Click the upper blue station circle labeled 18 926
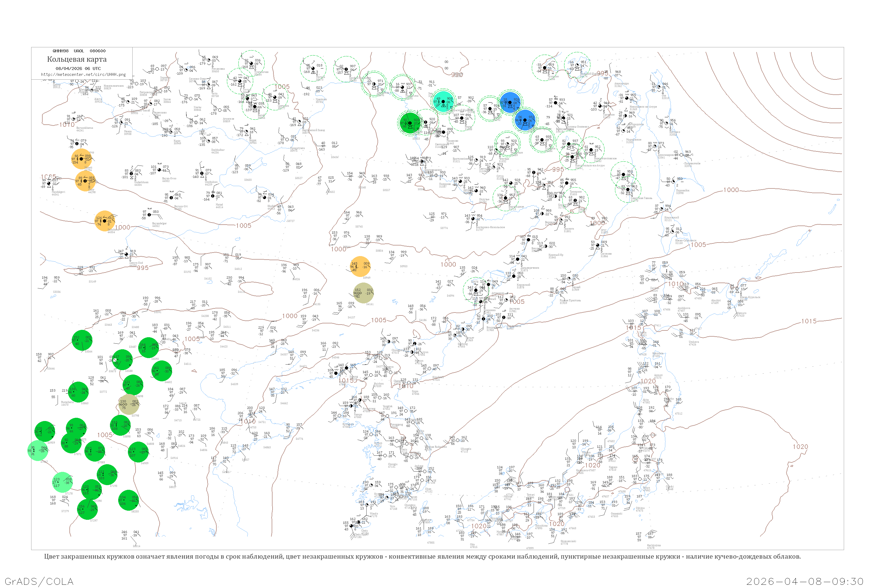Viewport: 882px width, 588px height. [510, 102]
